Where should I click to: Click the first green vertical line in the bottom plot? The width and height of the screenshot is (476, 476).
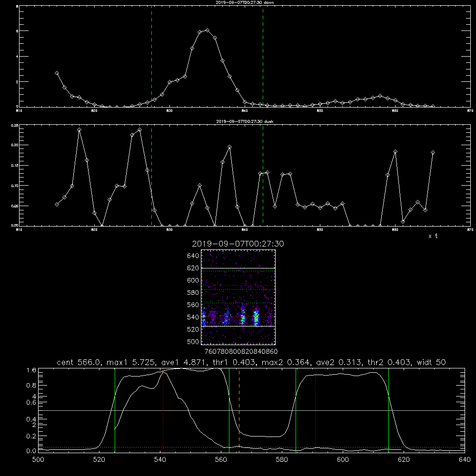[115, 410]
